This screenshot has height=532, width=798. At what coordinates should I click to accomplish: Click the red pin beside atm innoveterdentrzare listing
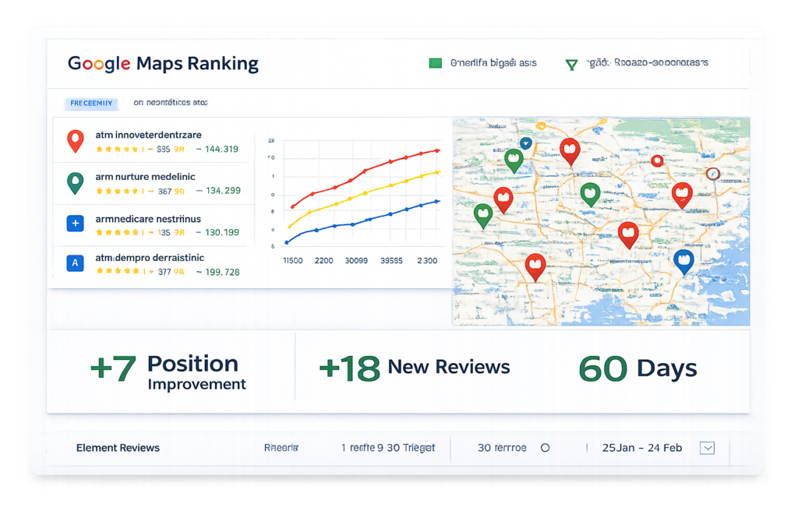(75, 140)
